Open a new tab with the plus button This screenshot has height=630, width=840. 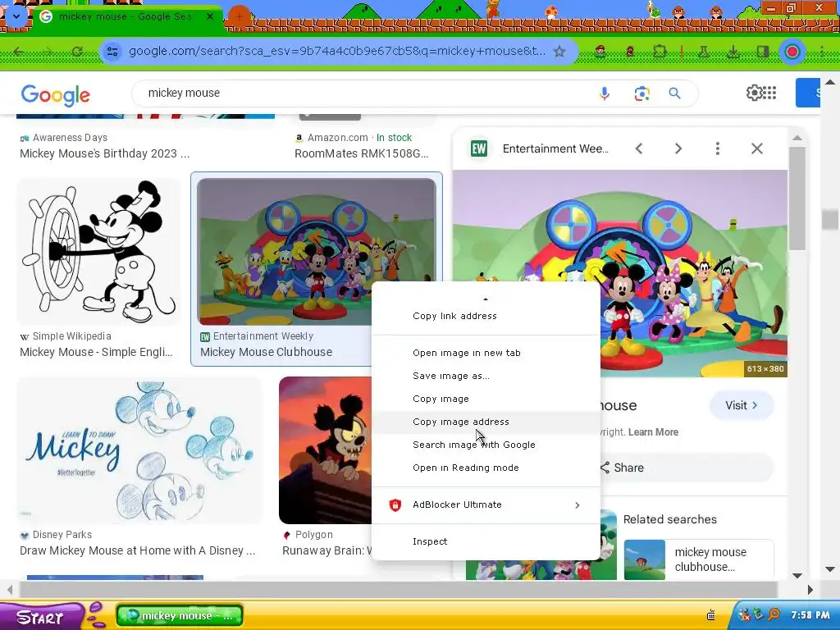[240, 16]
